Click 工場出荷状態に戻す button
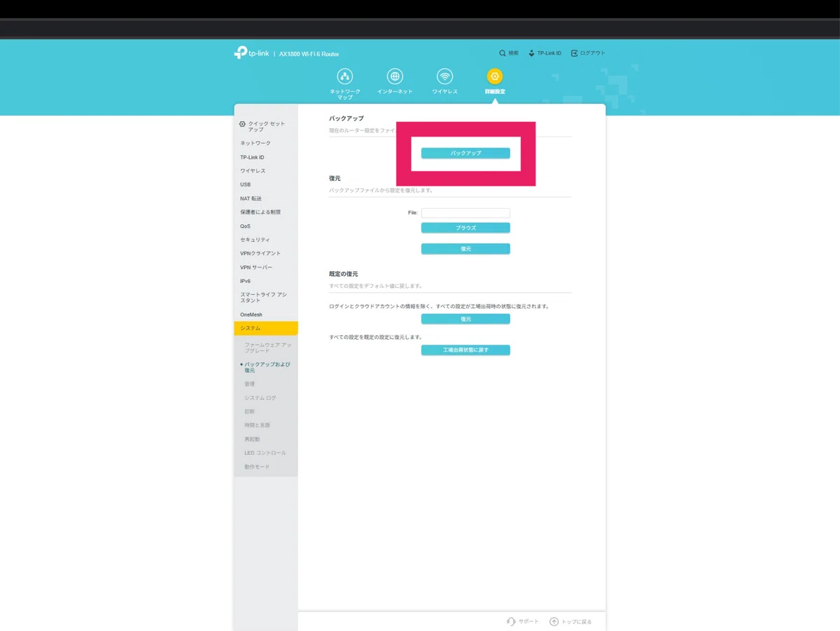 click(465, 349)
